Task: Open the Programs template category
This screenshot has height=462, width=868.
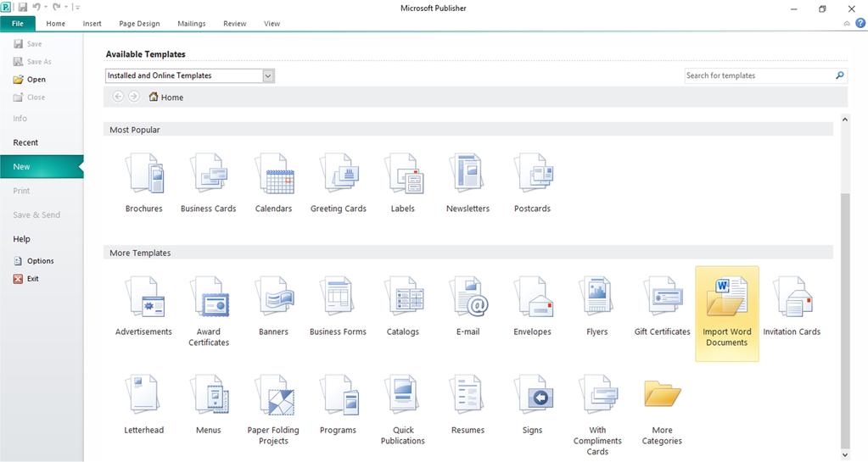Action: 339,404
